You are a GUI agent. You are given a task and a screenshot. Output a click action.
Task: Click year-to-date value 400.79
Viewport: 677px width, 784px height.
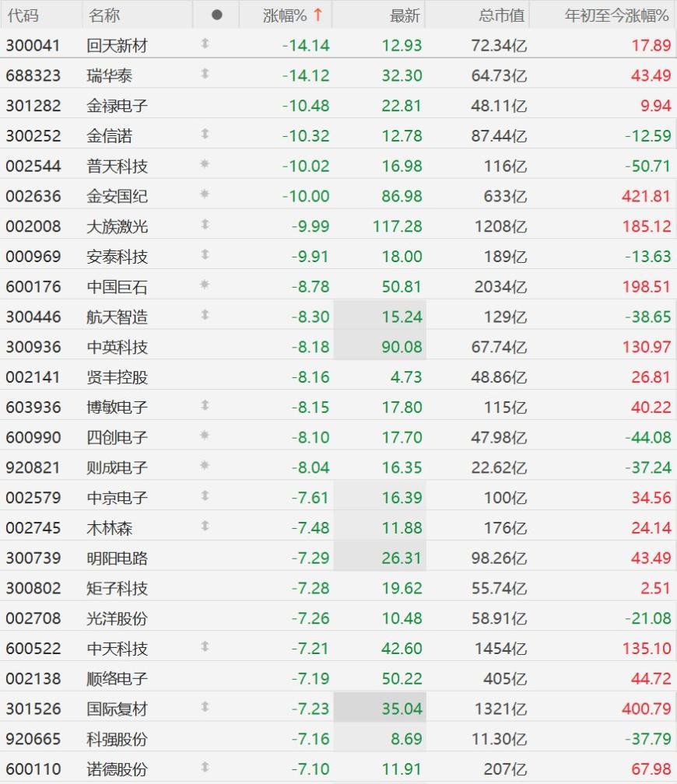pyautogui.click(x=646, y=709)
